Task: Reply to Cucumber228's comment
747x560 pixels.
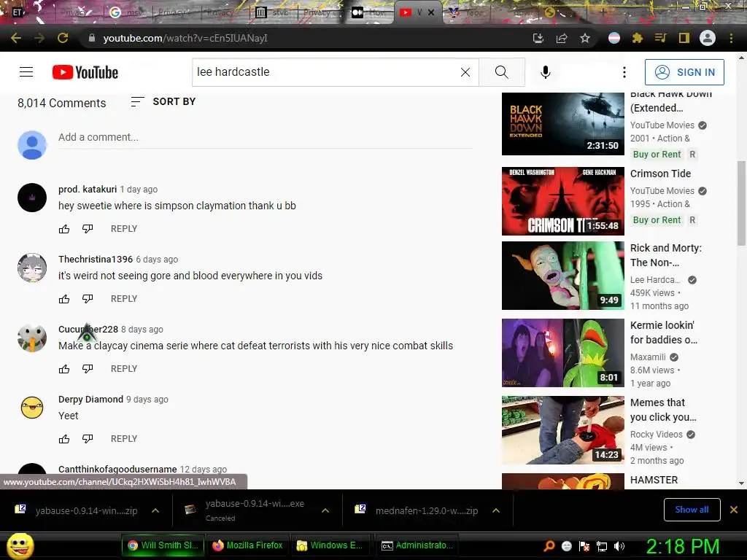Action: [124, 368]
